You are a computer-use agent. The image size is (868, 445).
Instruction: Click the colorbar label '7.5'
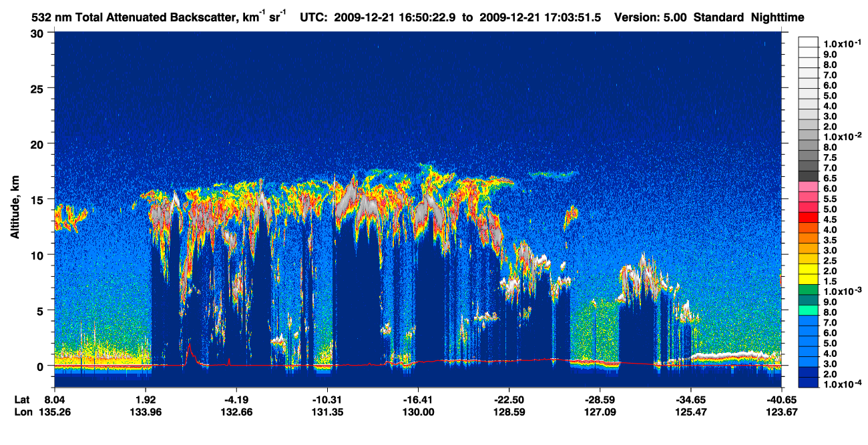pos(831,157)
